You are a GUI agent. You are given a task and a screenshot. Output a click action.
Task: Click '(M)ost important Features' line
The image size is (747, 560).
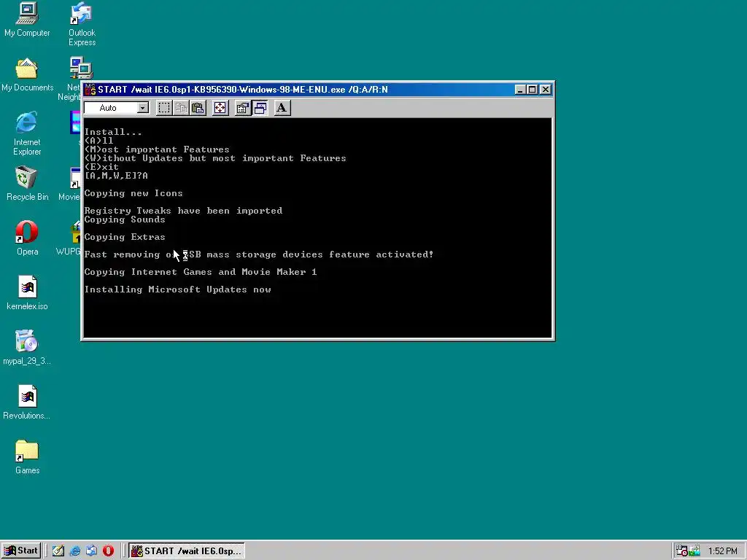tap(157, 149)
